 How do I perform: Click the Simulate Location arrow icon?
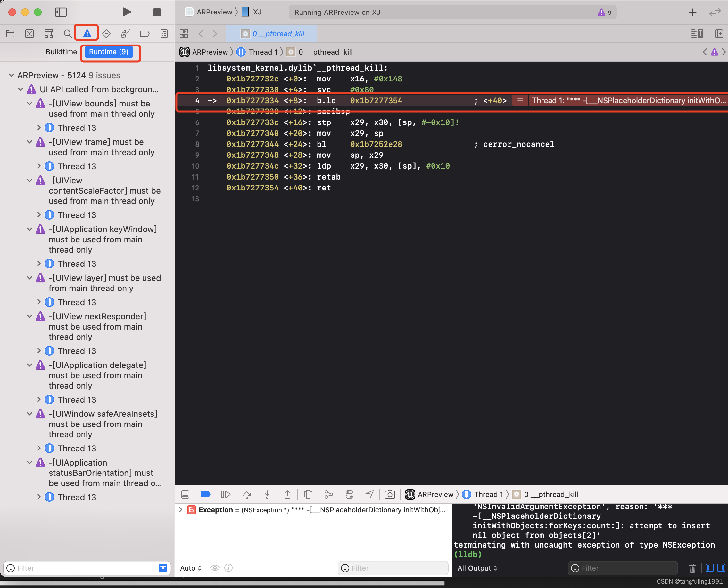coord(369,494)
